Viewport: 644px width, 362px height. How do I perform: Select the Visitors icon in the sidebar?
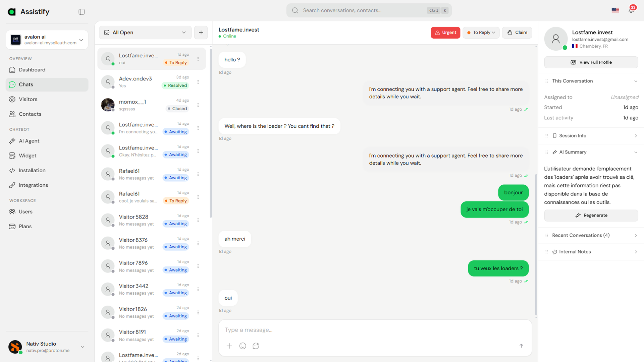[x=12, y=99]
